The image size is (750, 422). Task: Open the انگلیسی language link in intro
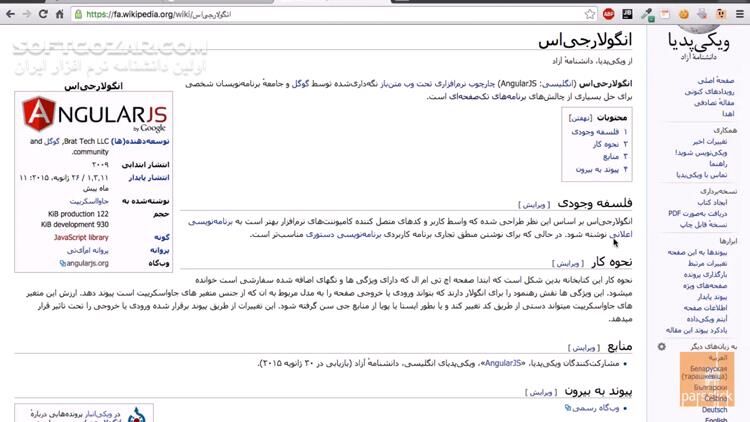(x=559, y=84)
